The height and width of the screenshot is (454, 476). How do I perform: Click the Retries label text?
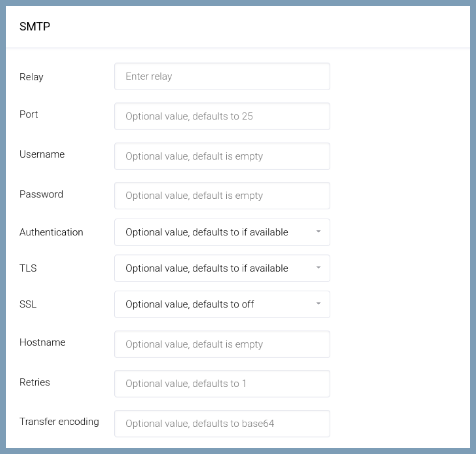click(x=35, y=382)
